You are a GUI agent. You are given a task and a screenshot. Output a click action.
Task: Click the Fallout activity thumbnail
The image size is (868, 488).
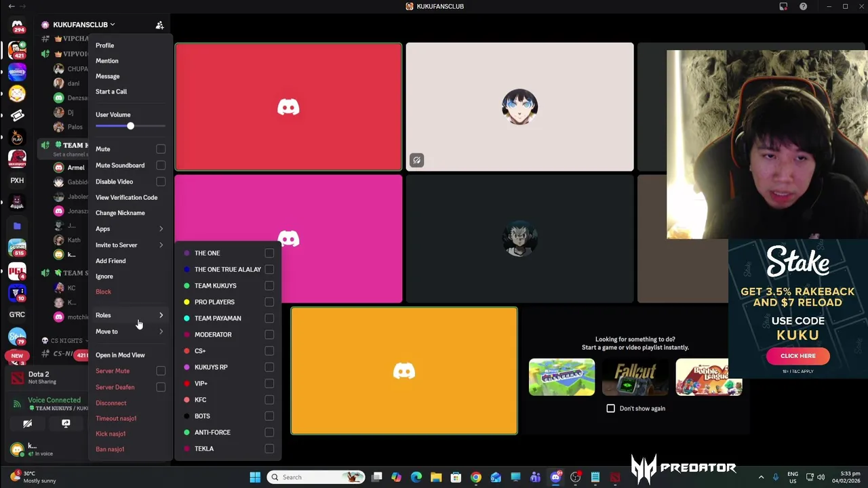pyautogui.click(x=635, y=377)
